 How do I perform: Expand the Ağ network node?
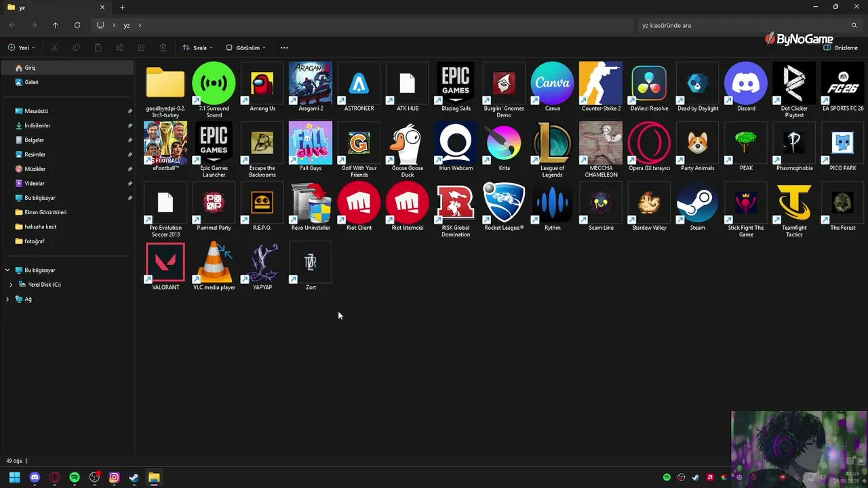click(7, 299)
